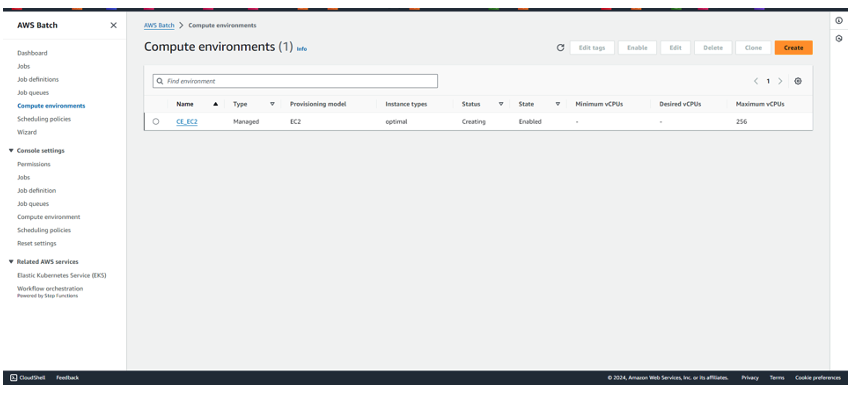Focus the Find environment search field
The width and height of the screenshot is (854, 394).
point(295,81)
